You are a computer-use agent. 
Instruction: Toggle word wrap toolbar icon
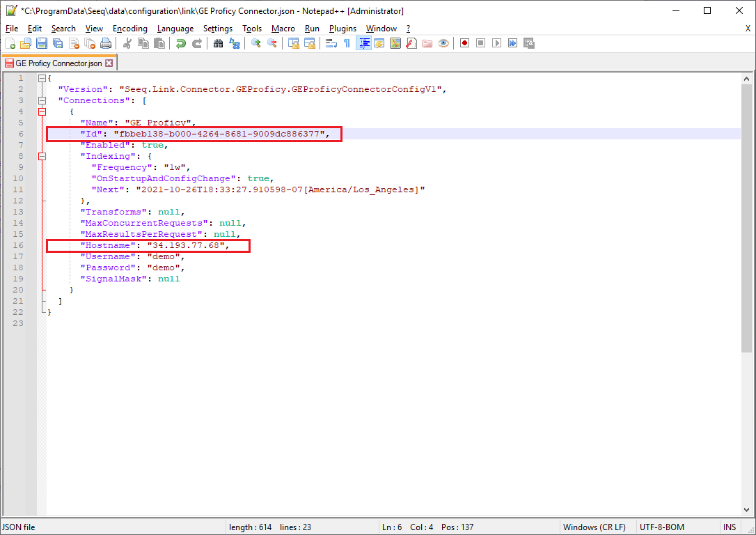(x=331, y=43)
